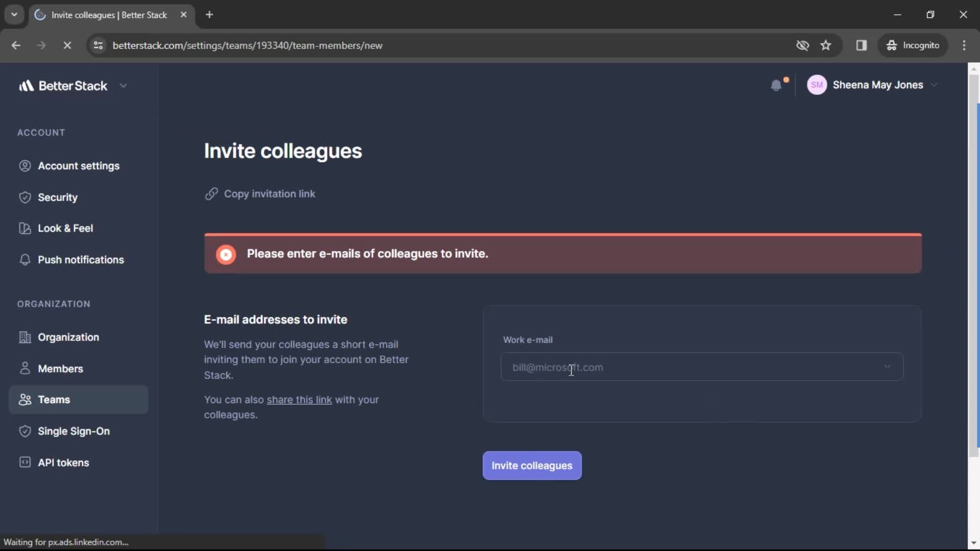The height and width of the screenshot is (551, 980).
Task: Open the Chrome three-dot menu
Action: tap(964, 45)
